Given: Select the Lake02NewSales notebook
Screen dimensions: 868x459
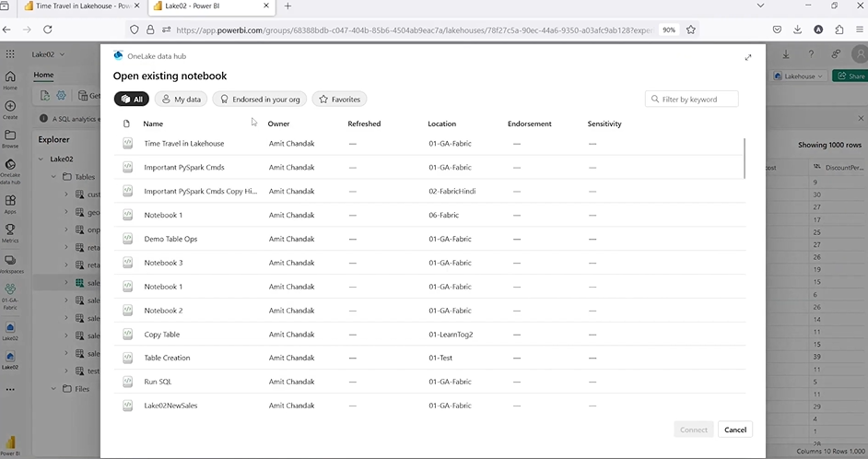Looking at the screenshot, I should coord(429,406).
